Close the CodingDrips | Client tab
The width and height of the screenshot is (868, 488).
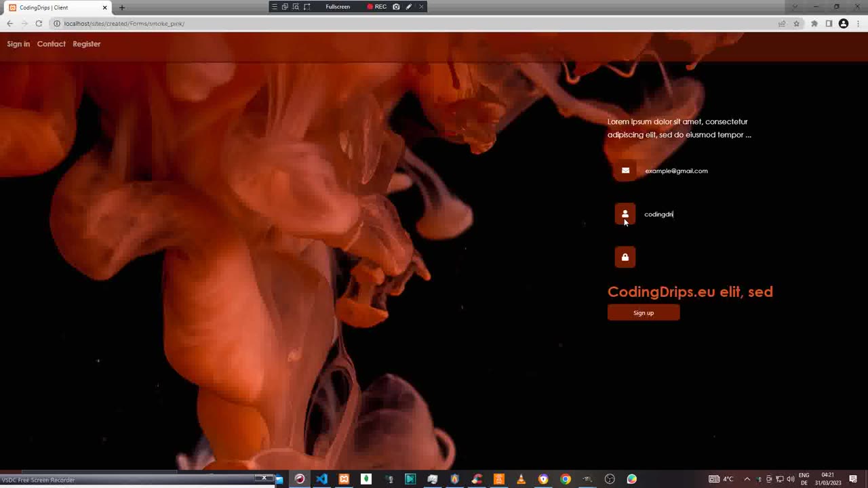click(x=104, y=7)
